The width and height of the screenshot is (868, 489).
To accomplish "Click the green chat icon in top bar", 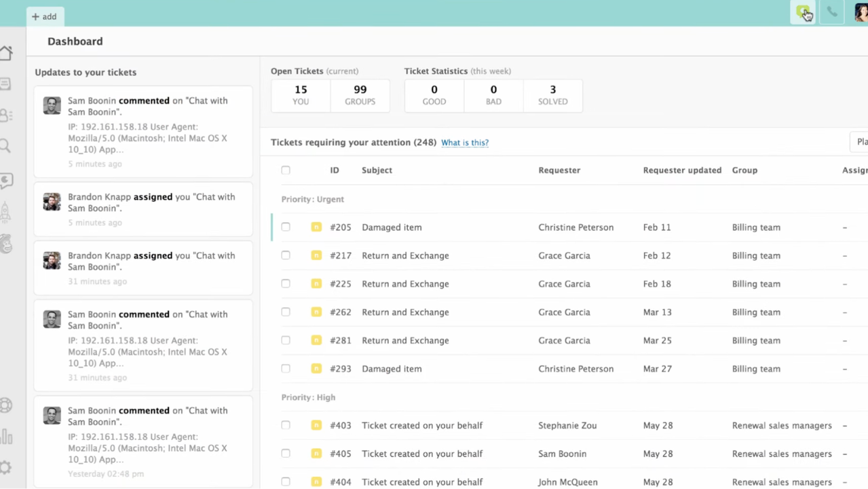I will pyautogui.click(x=803, y=12).
